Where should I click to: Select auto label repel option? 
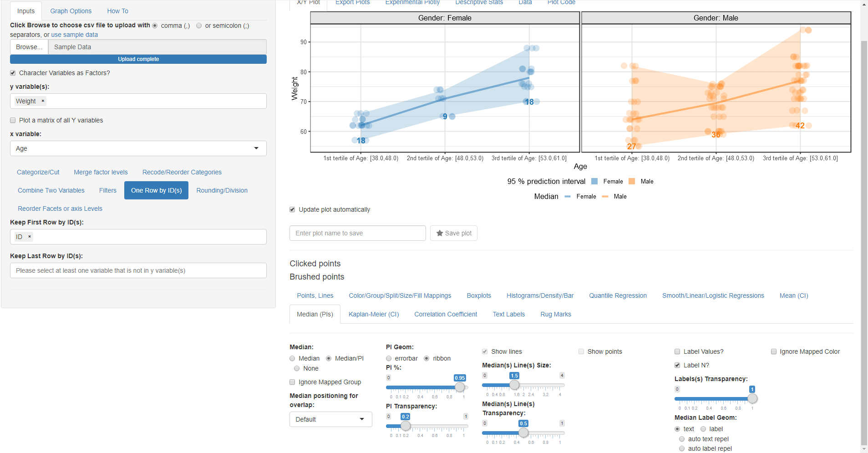pyautogui.click(x=682, y=448)
